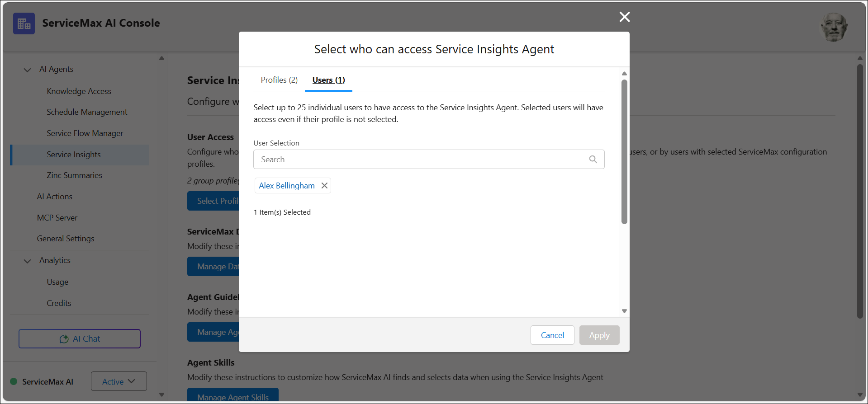Click the '1 Item(s) Selected' text
Image resolution: width=868 pixels, height=404 pixels.
point(282,212)
